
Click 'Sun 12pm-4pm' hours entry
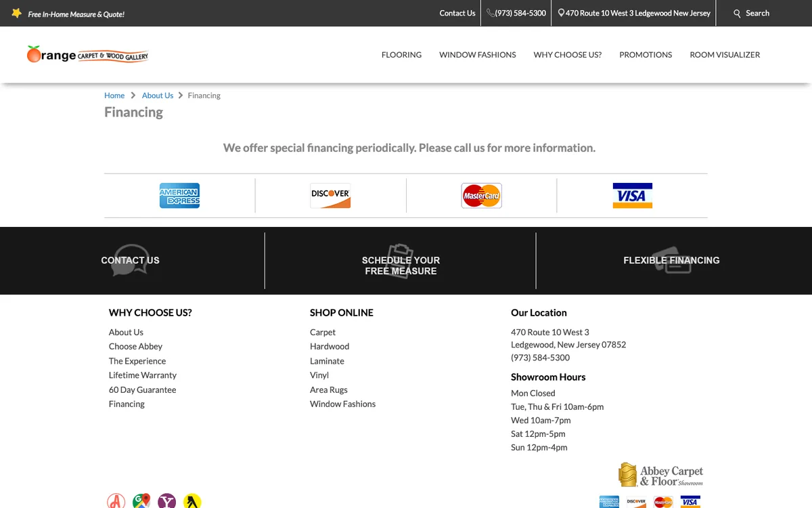(539, 447)
